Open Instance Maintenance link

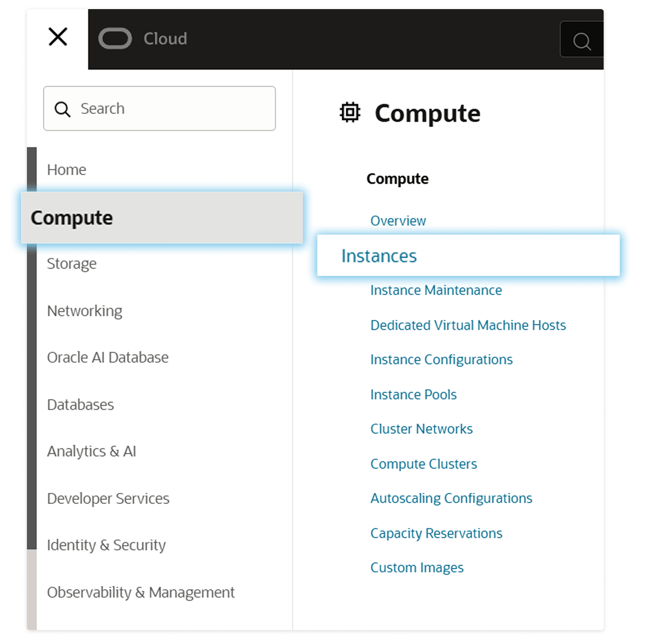pyautogui.click(x=436, y=290)
